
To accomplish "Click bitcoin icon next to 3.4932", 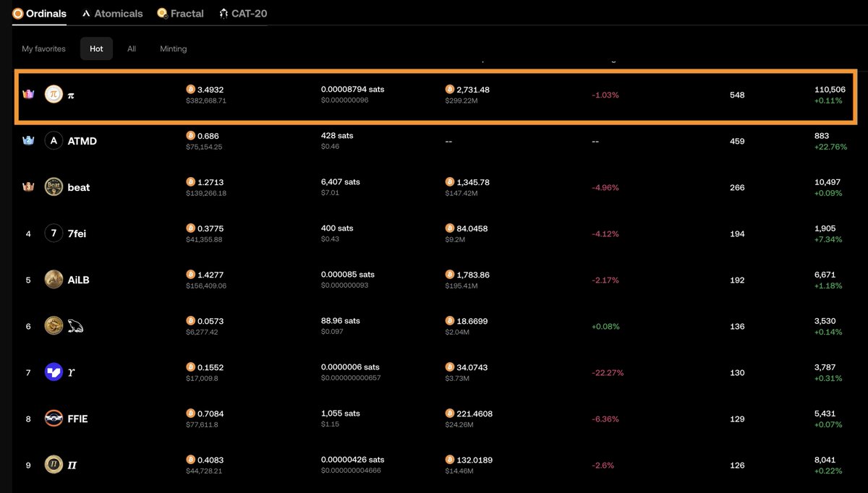I will [x=191, y=90].
